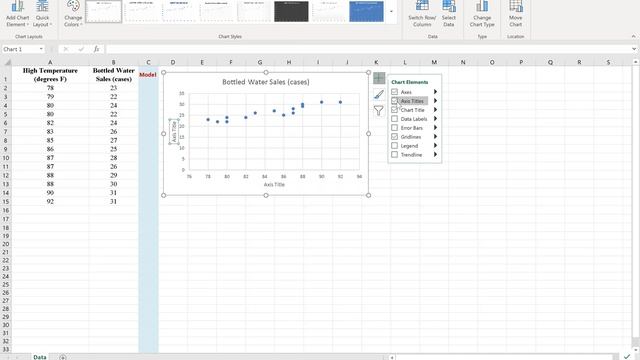Click the horizontal scrollbar left arrow
The image size is (640, 360).
[x=392, y=357]
